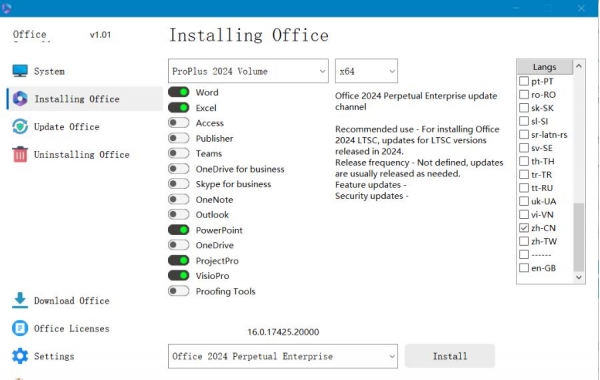Enable the Teams toggle
The height and width of the screenshot is (380, 600).
(179, 153)
